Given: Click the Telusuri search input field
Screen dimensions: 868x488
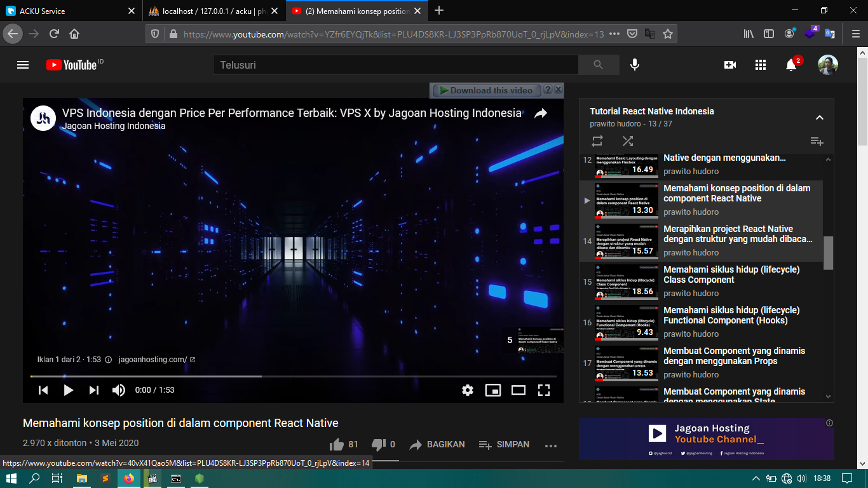Looking at the screenshot, I should coord(395,65).
